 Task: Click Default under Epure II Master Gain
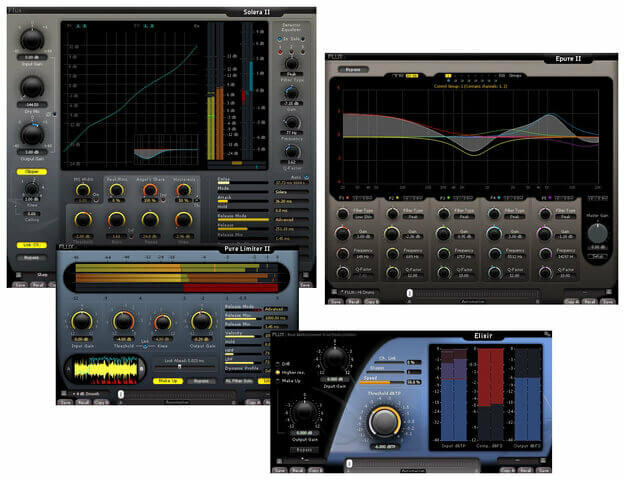597,256
